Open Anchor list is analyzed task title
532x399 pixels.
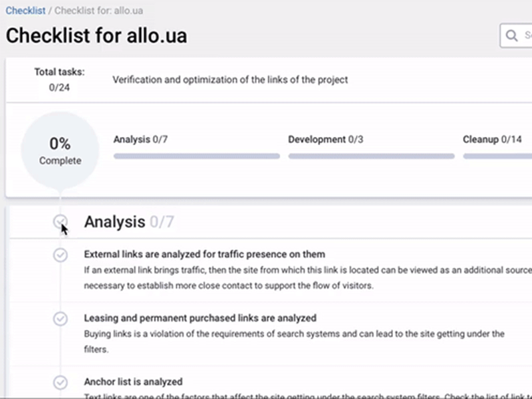point(134,382)
